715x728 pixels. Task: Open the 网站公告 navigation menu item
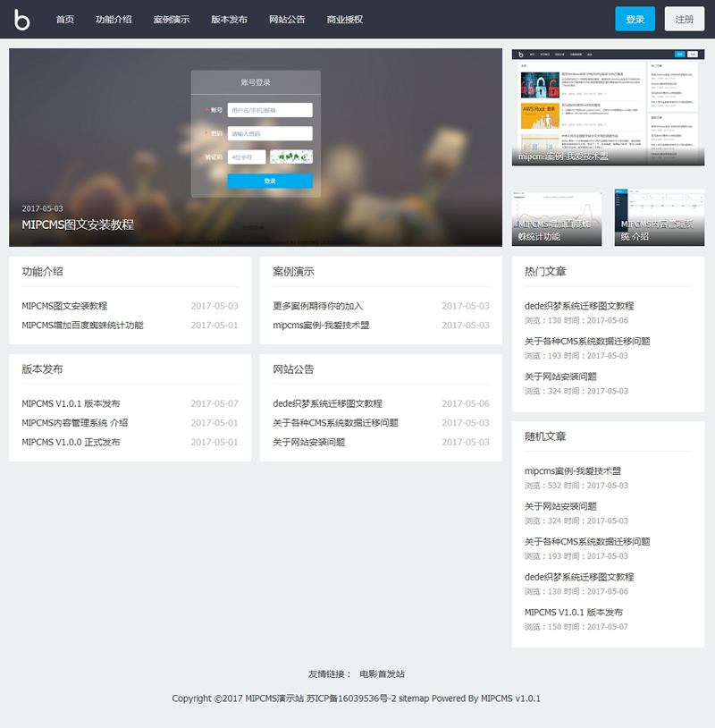[x=287, y=20]
